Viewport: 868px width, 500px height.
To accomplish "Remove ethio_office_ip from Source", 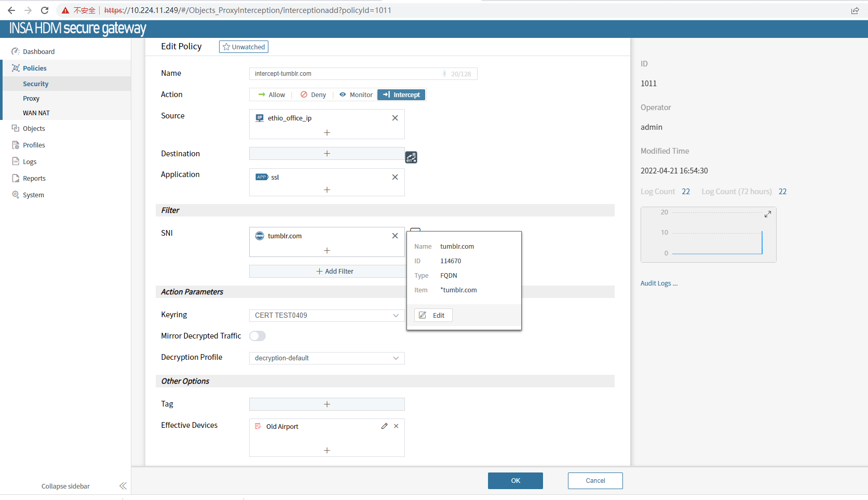I will pos(395,118).
